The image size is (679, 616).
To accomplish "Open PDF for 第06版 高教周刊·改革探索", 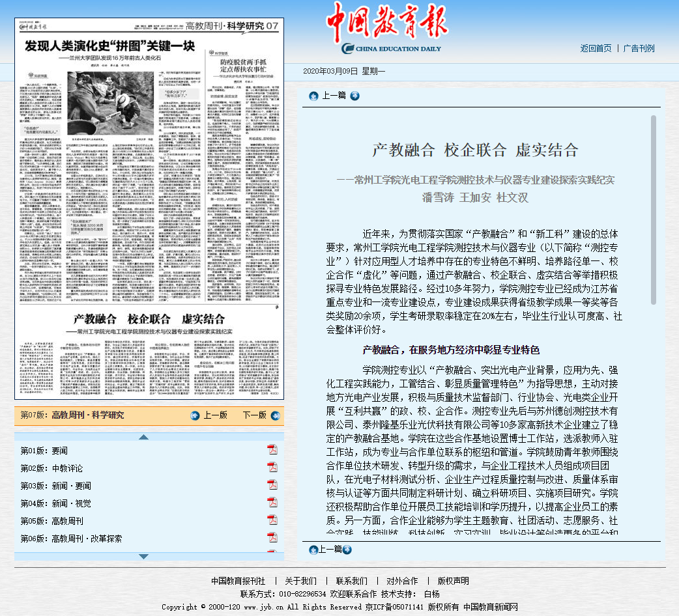I will click(272, 538).
